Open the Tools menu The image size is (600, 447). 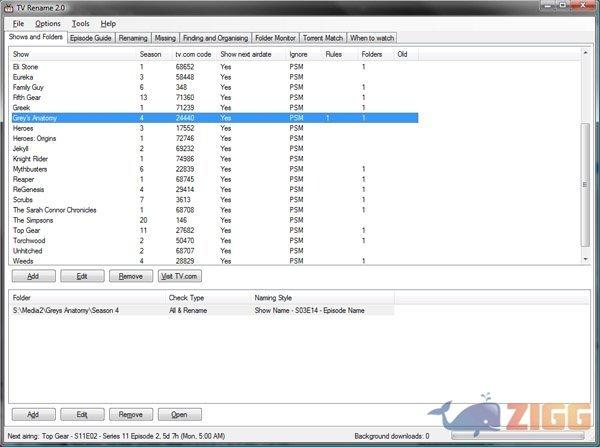(80, 23)
